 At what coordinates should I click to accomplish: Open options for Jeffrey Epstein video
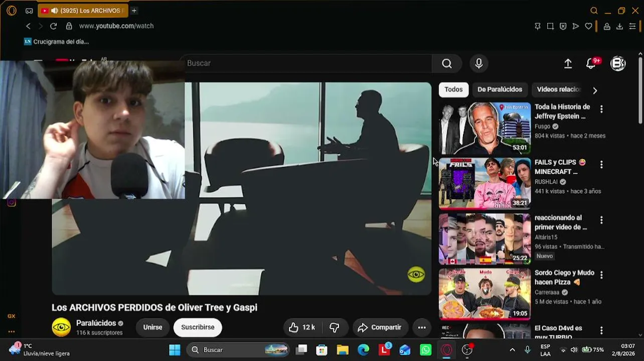(x=601, y=109)
